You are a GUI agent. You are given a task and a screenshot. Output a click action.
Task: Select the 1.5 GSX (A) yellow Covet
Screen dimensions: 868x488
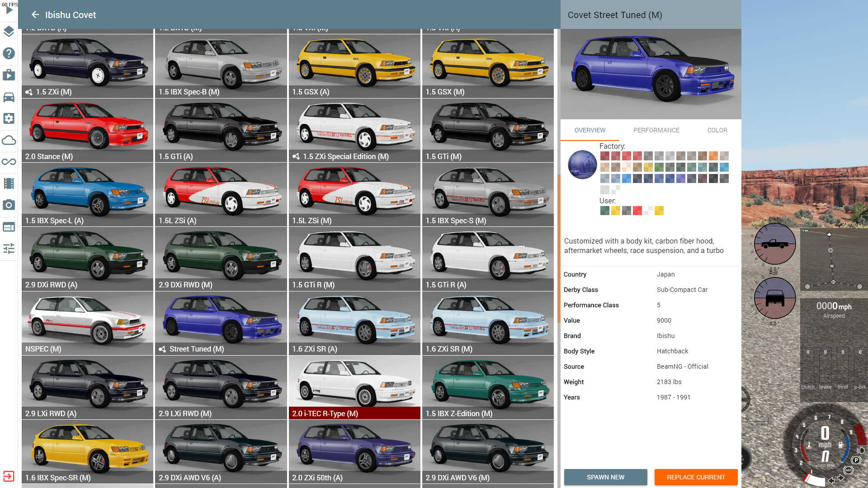click(x=354, y=66)
